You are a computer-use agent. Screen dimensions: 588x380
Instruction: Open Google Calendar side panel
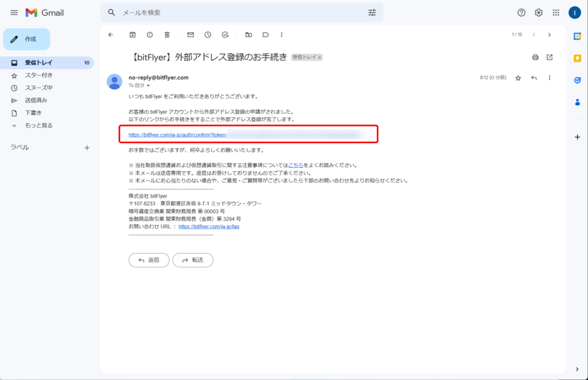click(577, 36)
